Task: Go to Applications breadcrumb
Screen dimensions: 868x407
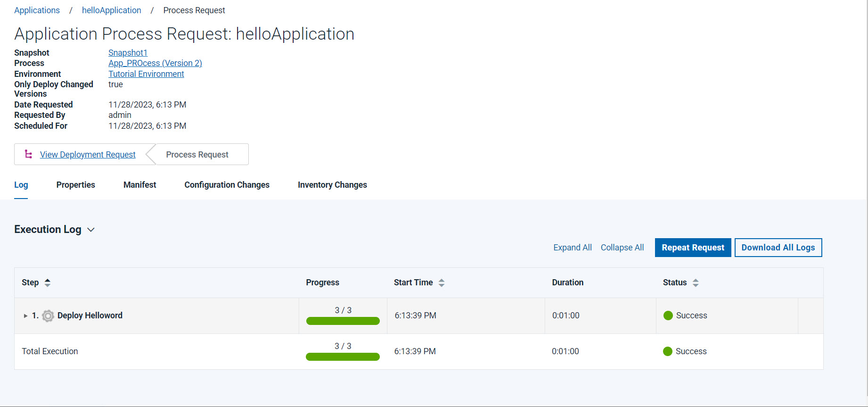Action: pos(37,10)
